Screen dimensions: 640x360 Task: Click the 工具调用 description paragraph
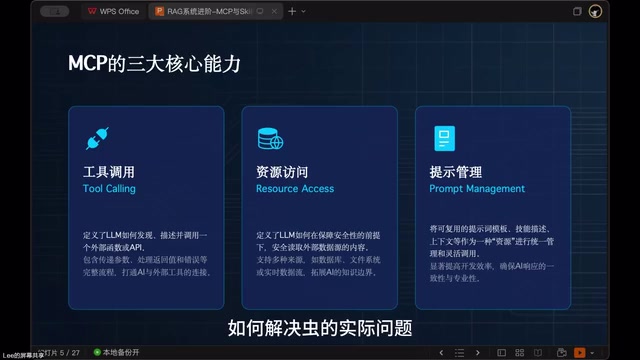(x=147, y=253)
